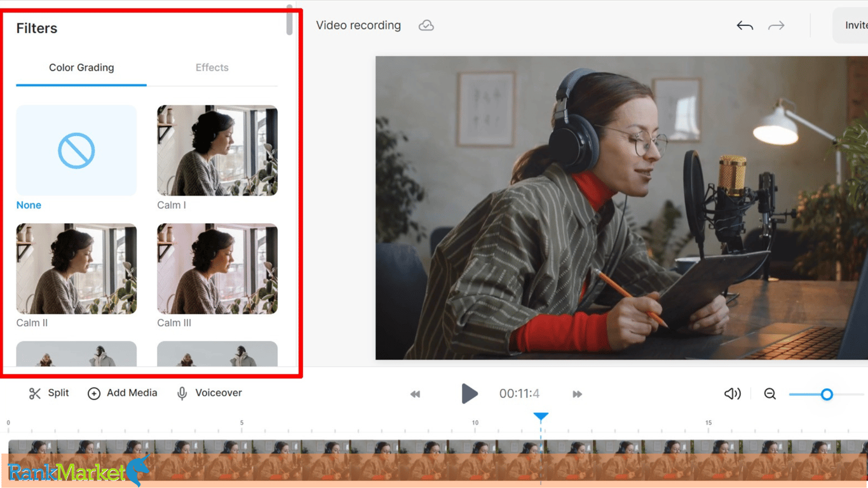The image size is (868, 488).
Task: Switch to the Color Grading tab
Action: tap(81, 67)
